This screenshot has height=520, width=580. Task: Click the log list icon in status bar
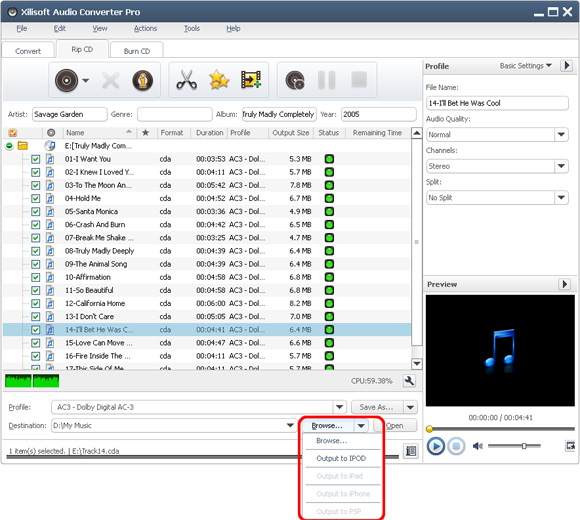411,450
